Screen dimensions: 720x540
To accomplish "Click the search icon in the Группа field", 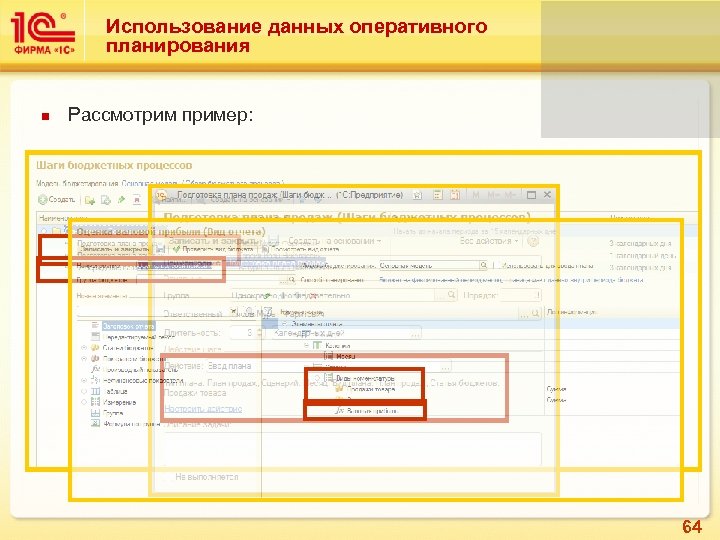I will tap(451, 295).
